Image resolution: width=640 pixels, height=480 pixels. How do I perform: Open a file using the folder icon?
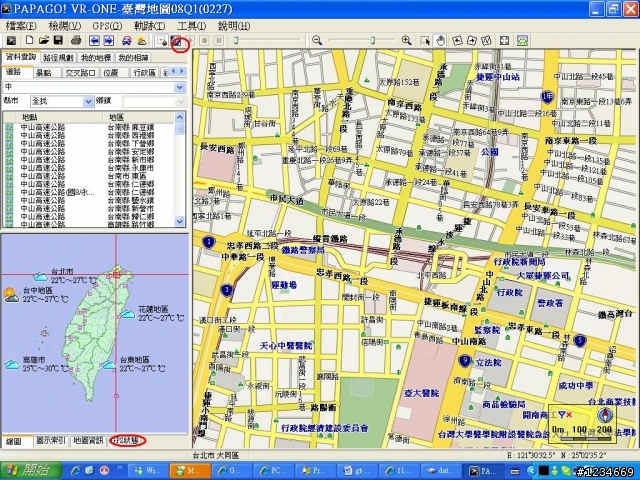[44, 40]
